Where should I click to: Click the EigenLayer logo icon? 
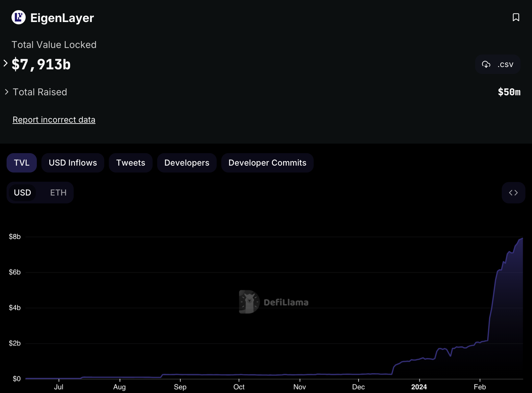click(x=18, y=17)
